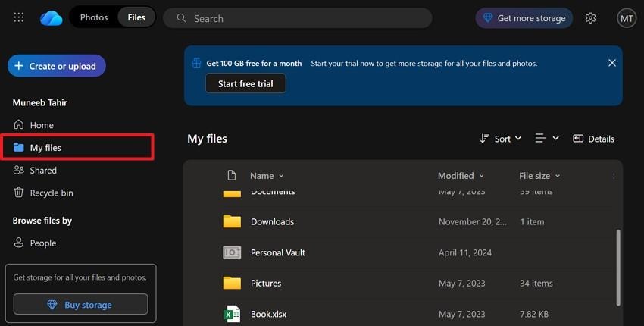Click into the Search field
644x326 pixels.
point(298,18)
